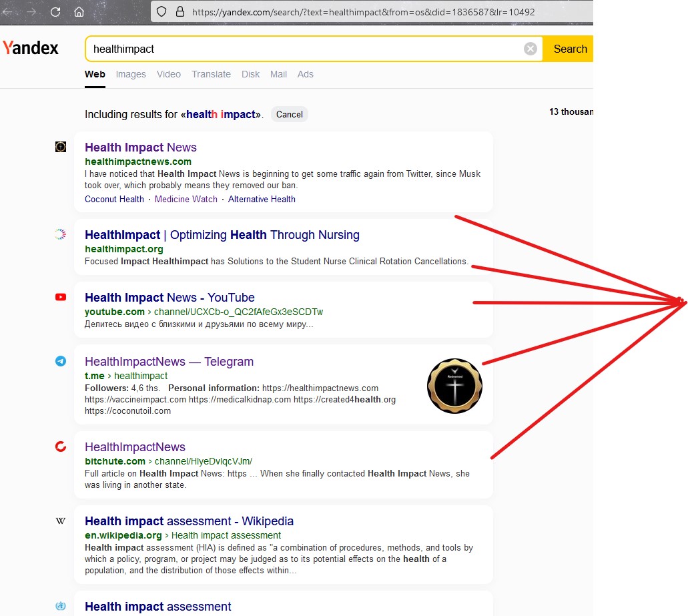688x616 pixels.
Task: Click the Telegram channel avatar thumbnail
Action: (454, 386)
